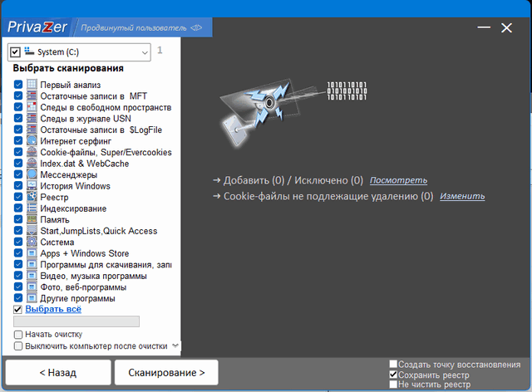The height and width of the screenshot is (392, 532).
Task: Start the scan with Сканирование button
Action: 166,372
